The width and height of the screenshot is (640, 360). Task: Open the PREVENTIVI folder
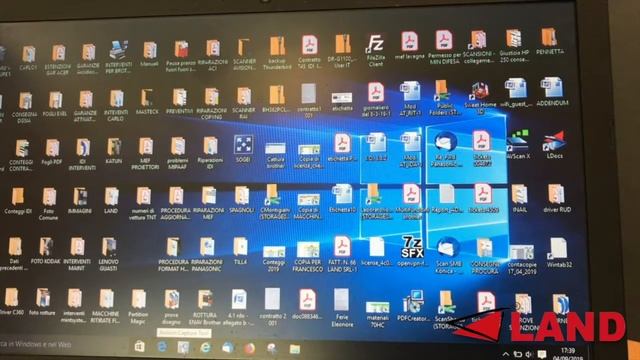pos(180,98)
